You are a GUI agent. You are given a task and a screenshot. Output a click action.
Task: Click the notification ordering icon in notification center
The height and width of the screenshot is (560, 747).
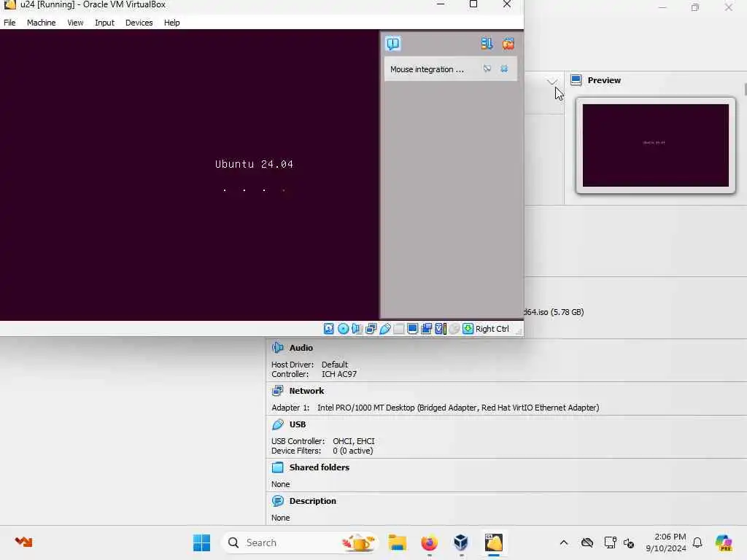click(487, 44)
